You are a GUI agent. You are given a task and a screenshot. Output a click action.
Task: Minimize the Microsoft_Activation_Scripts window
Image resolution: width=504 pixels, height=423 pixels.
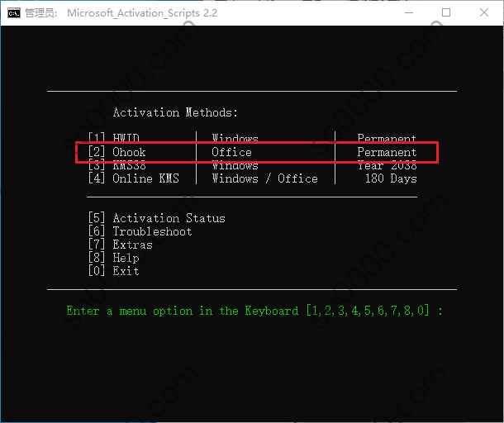[409, 12]
